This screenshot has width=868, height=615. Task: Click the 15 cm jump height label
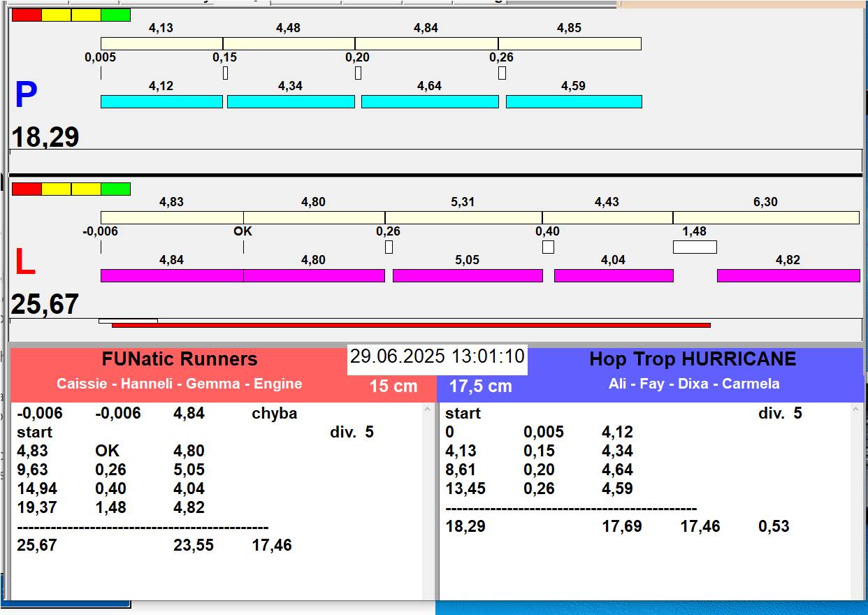coord(393,386)
